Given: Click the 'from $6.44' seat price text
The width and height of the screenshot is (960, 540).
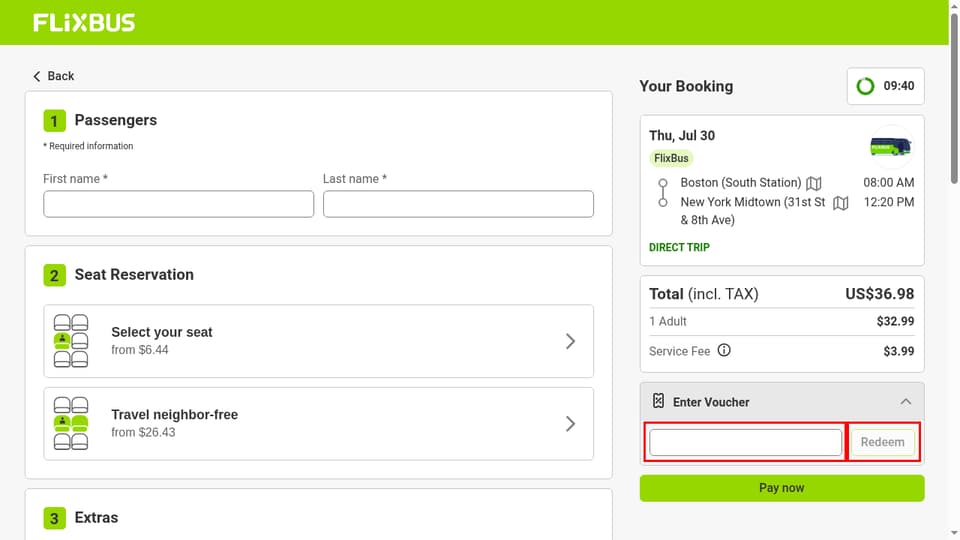Looking at the screenshot, I should coord(140,350).
